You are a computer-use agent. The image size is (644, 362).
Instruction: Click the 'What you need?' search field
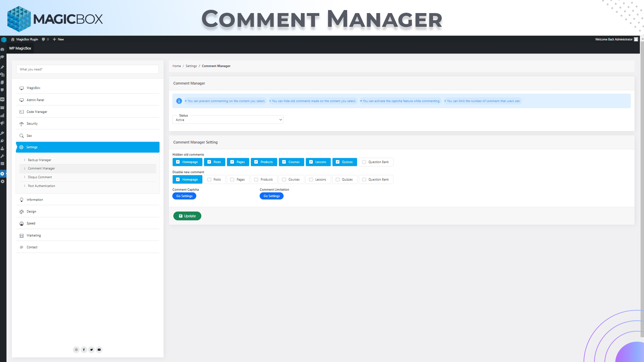(88, 69)
